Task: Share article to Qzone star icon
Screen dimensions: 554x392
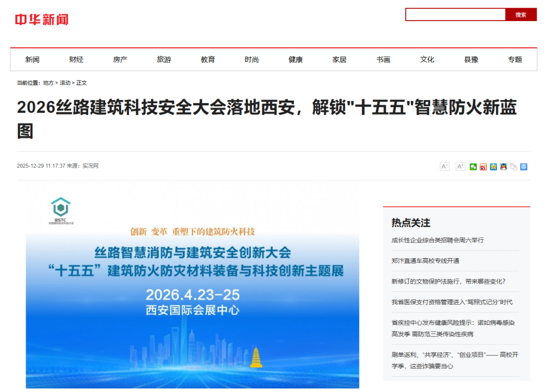Action: coord(493,167)
